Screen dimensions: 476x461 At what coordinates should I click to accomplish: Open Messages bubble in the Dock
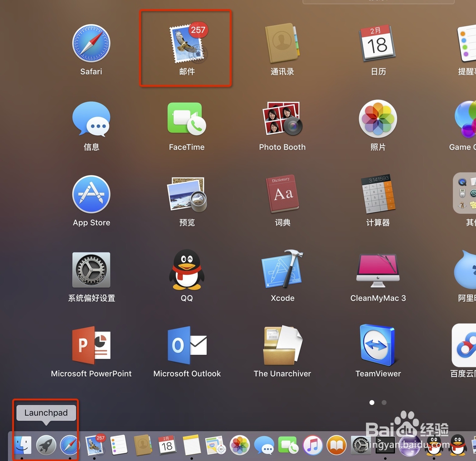click(264, 445)
